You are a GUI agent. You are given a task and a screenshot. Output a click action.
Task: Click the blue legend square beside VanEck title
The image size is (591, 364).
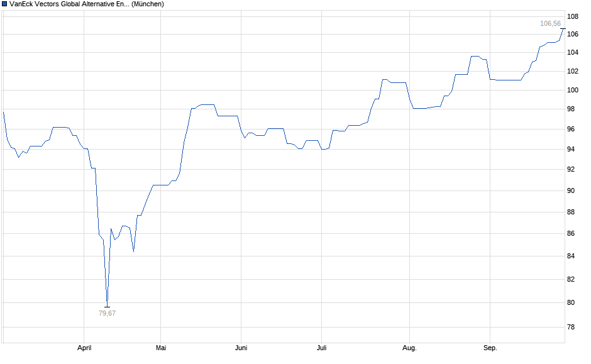[x=4, y=4]
